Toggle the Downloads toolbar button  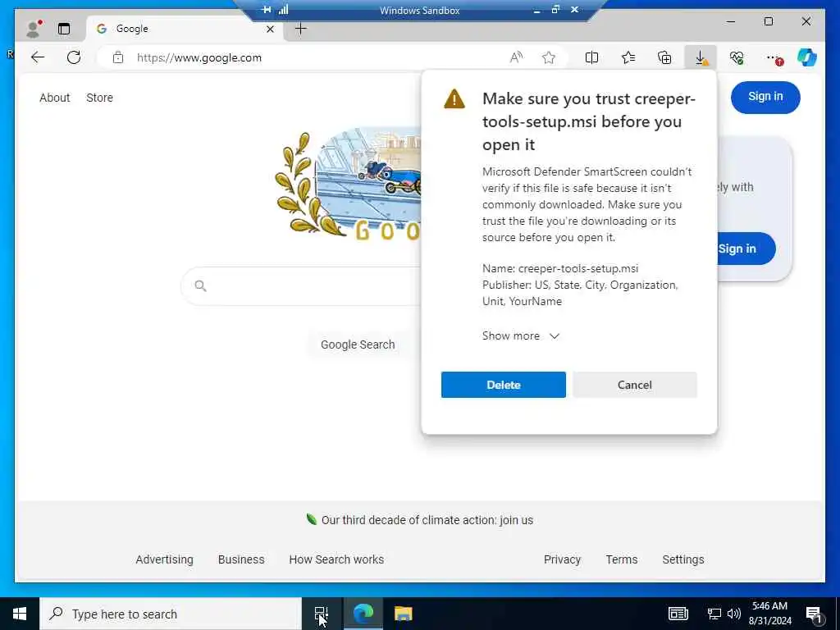(701, 57)
